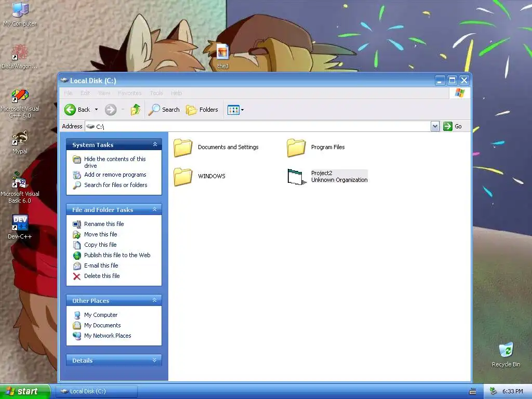Select the Dev-C++ desktop shortcut
The width and height of the screenshot is (532, 399).
tap(20, 227)
